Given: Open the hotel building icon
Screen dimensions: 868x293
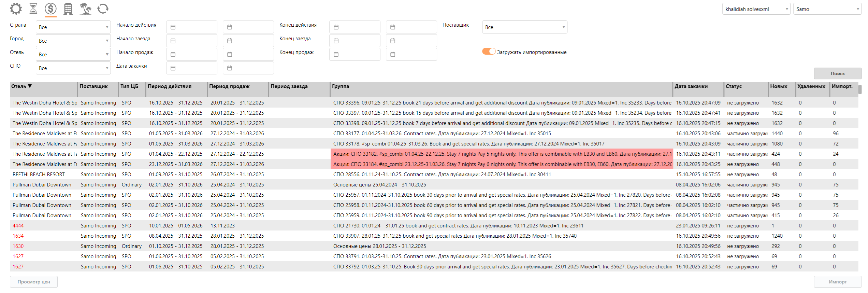Looking at the screenshot, I should [x=68, y=9].
